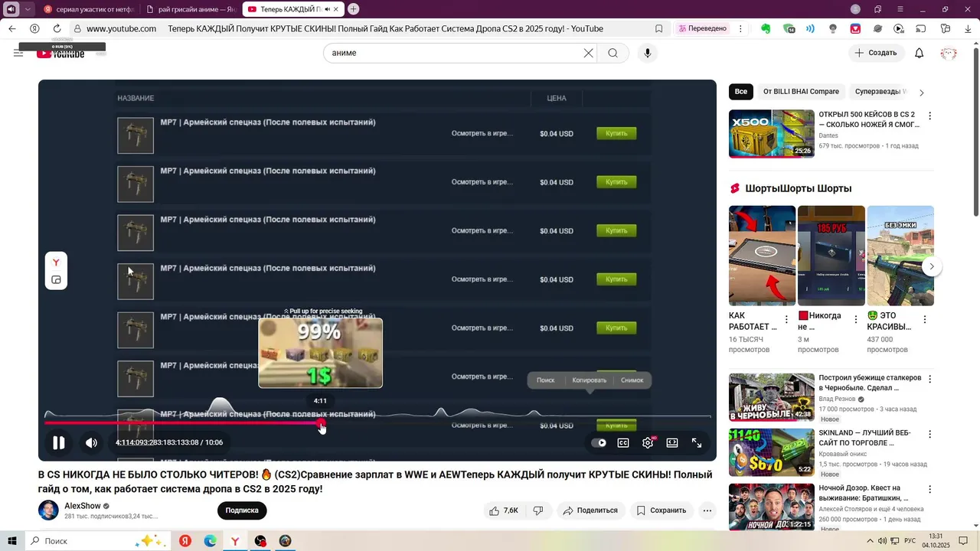The height and width of the screenshot is (551, 980).
Task: Open the YouTube hamburger guide menu
Action: (18, 53)
